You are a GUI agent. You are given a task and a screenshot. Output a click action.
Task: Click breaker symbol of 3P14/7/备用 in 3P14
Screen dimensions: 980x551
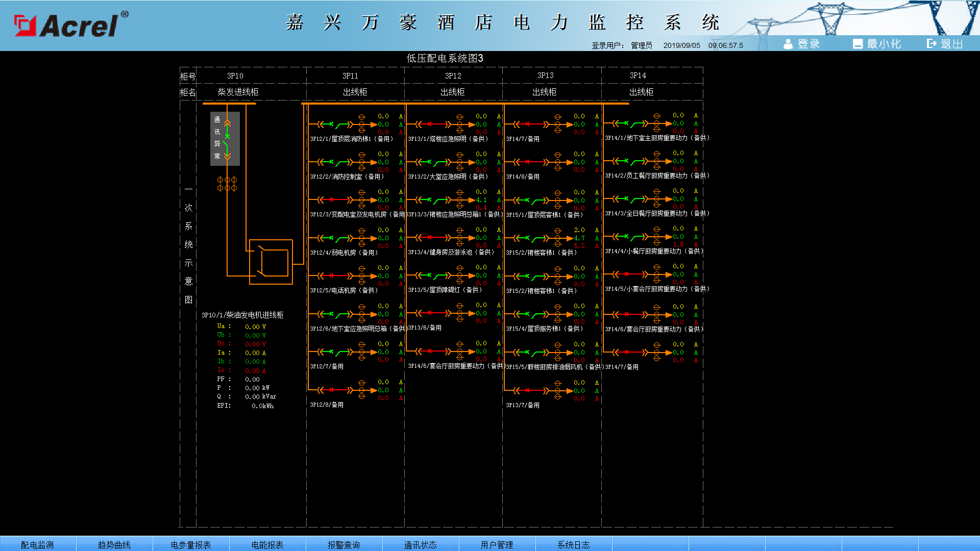[x=630, y=352]
